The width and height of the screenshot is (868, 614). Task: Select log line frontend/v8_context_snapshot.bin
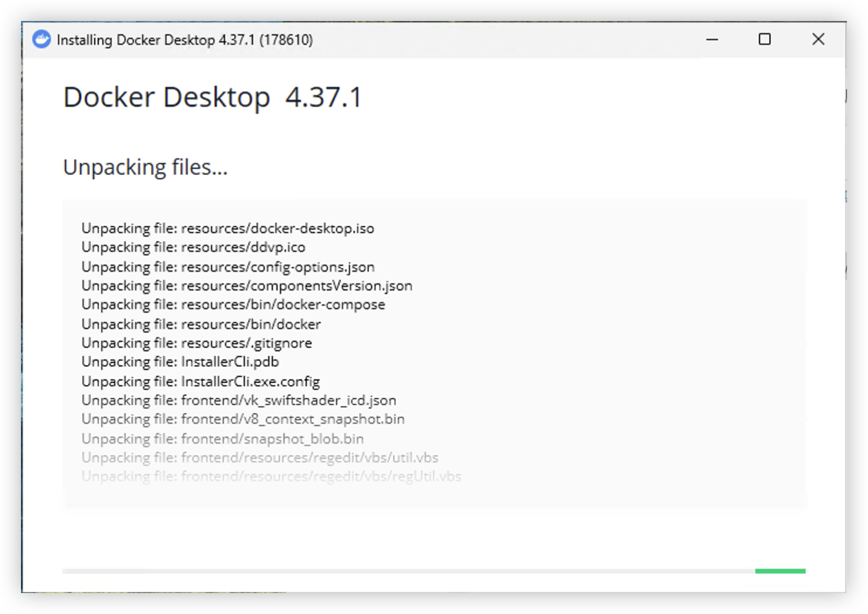point(243,418)
